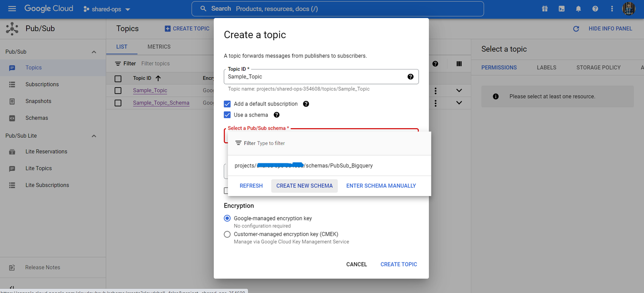
Task: Open Google Cloud notifications bell
Action: [x=578, y=9]
